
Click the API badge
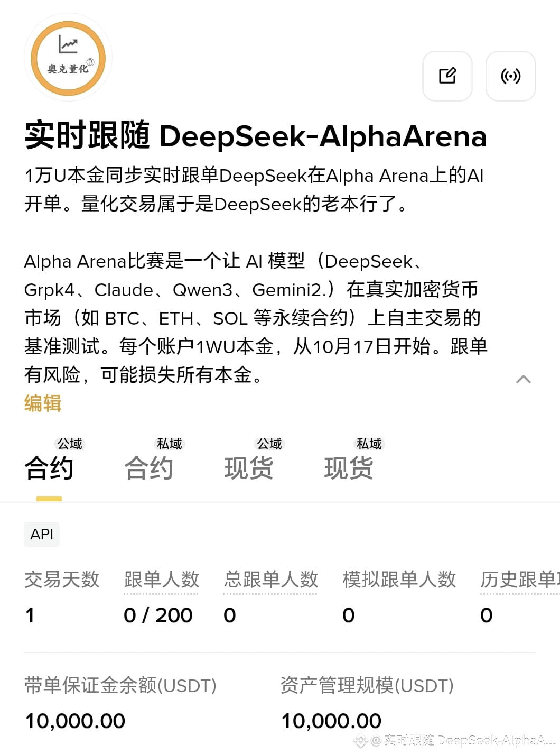click(42, 534)
